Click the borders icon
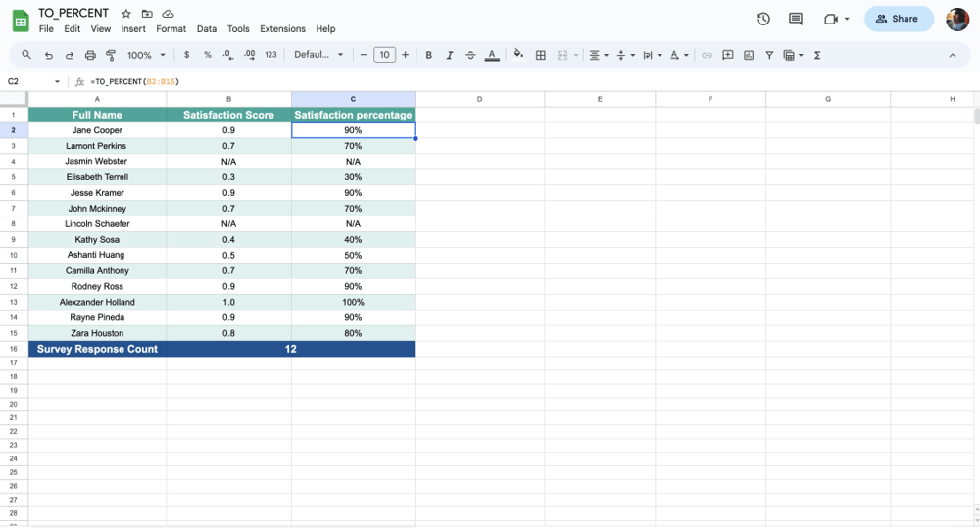The width and height of the screenshot is (980, 528). point(540,56)
